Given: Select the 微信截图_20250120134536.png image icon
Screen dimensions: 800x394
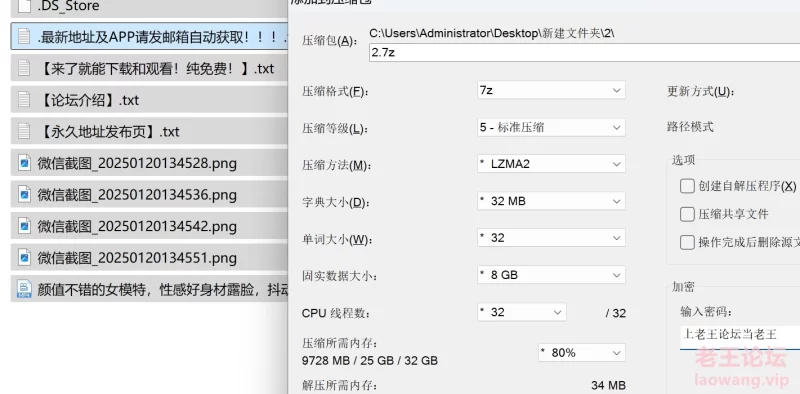Looking at the screenshot, I should [24, 194].
